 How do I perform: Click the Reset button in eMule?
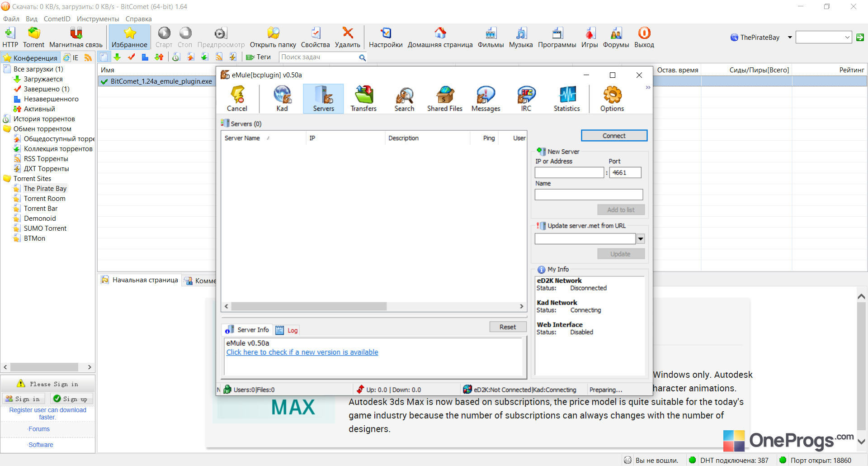pyautogui.click(x=508, y=327)
